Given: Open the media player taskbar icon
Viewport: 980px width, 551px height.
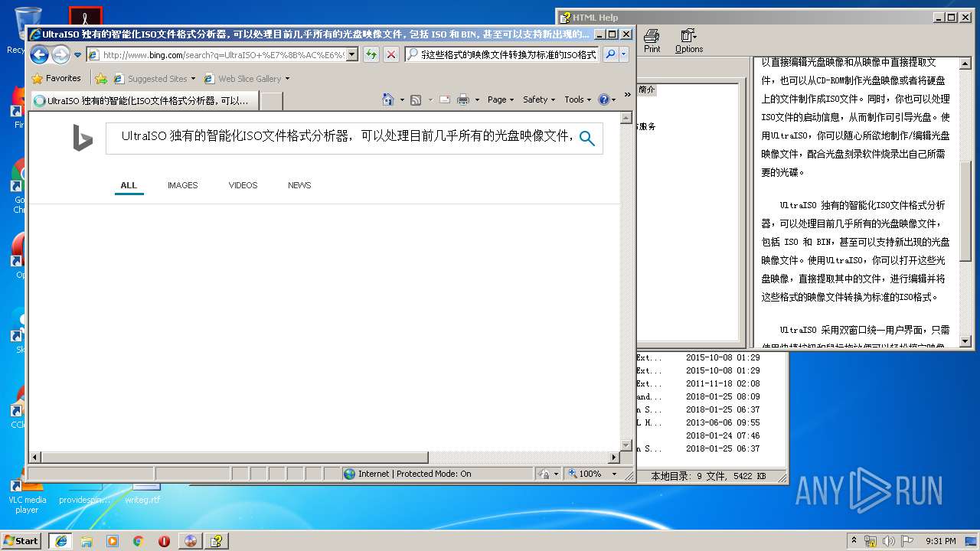Looking at the screenshot, I should tap(113, 541).
